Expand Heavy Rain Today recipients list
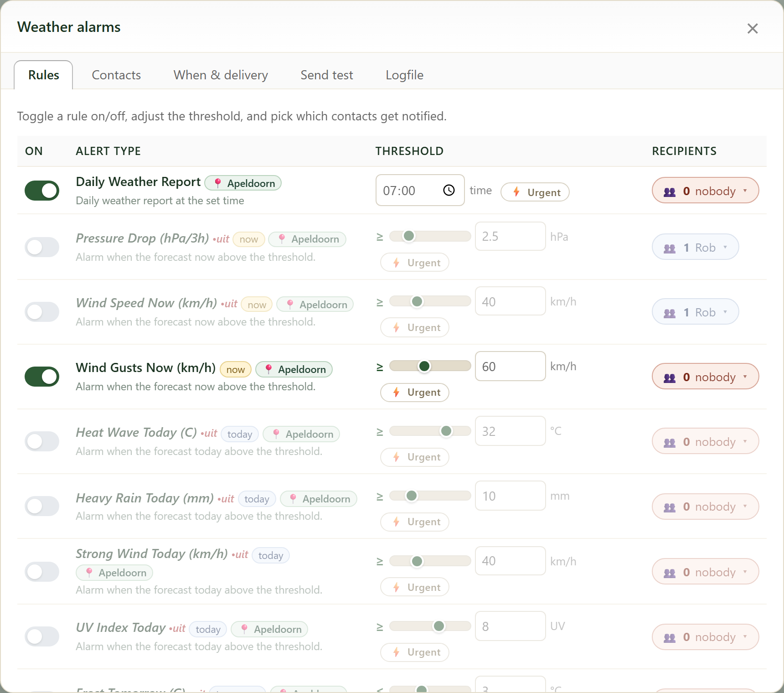784x693 pixels. tap(705, 506)
